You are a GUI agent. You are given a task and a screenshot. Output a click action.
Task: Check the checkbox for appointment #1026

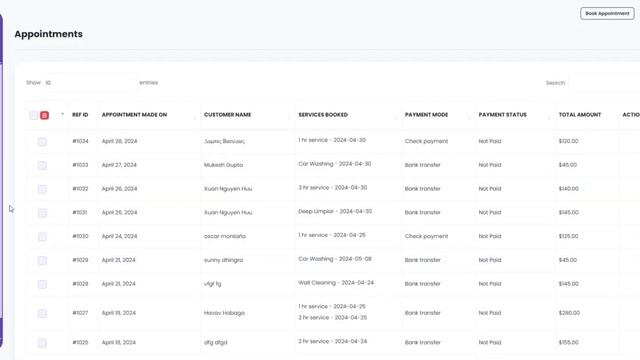[x=42, y=343]
